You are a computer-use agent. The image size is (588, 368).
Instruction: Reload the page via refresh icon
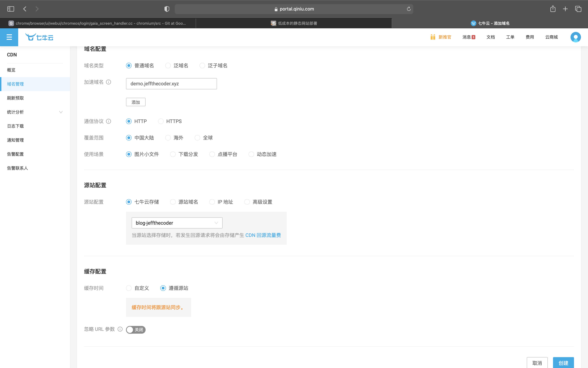click(409, 9)
